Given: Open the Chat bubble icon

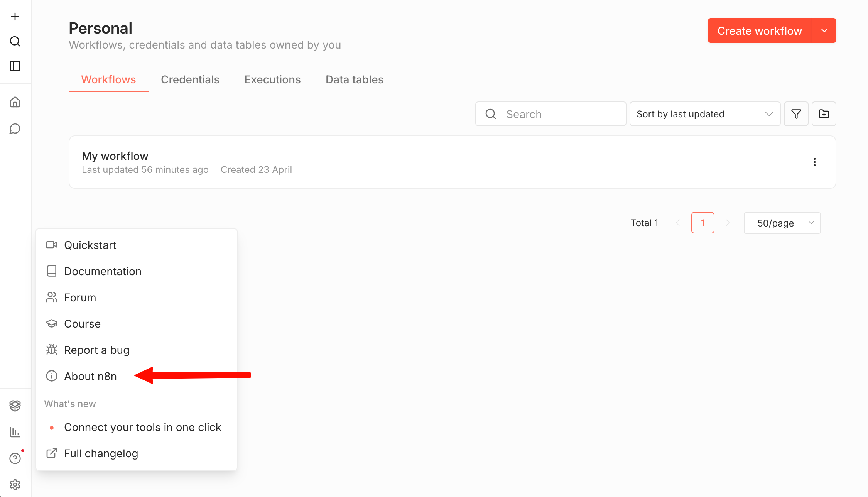Looking at the screenshot, I should [x=15, y=129].
